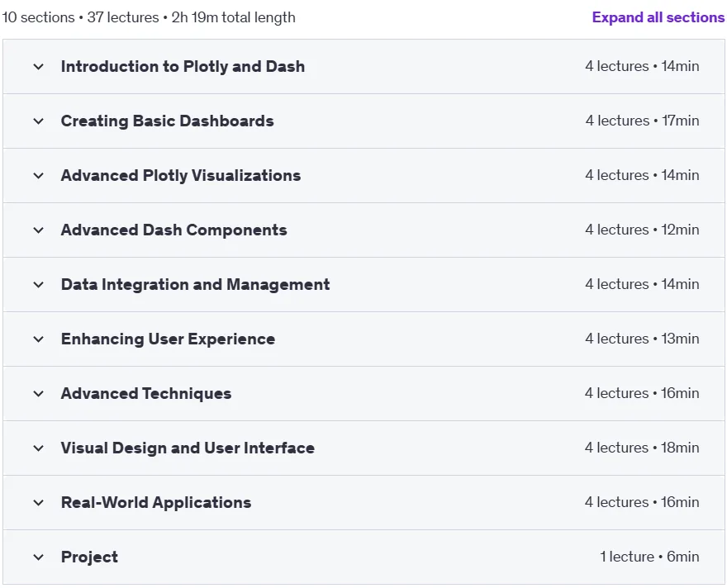
Task: Expand the Project section chevron
Action: pos(39,557)
